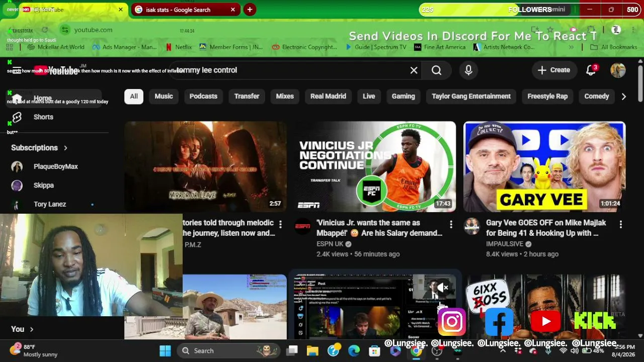Launch Microsoft Edge from the taskbar

(354, 351)
